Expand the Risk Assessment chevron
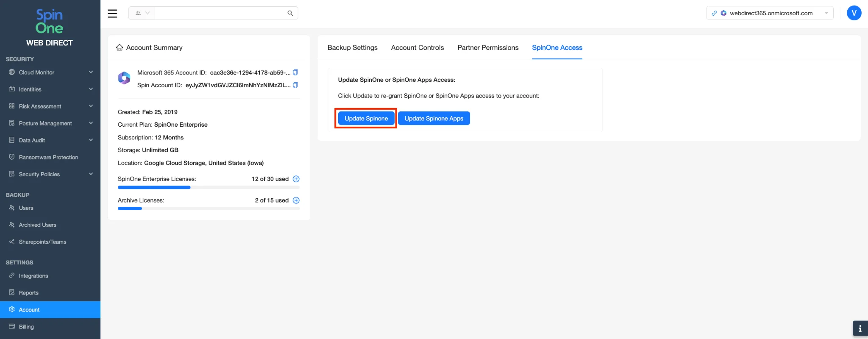The image size is (868, 339). pyautogui.click(x=91, y=106)
